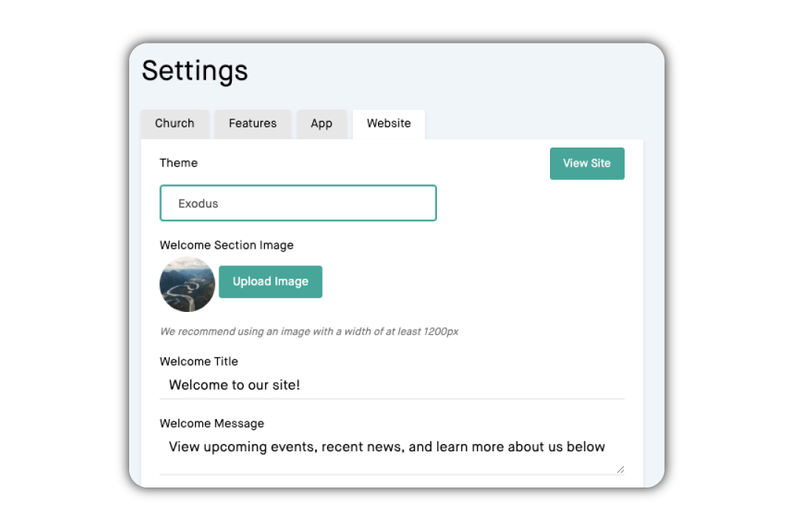Click the image width recommendation hint text
Screen dimensions: 812x531
click(309, 332)
